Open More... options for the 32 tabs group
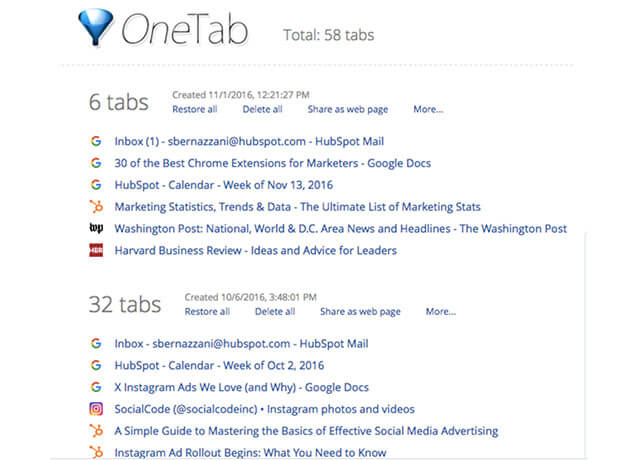The width and height of the screenshot is (640, 460). pos(440,312)
